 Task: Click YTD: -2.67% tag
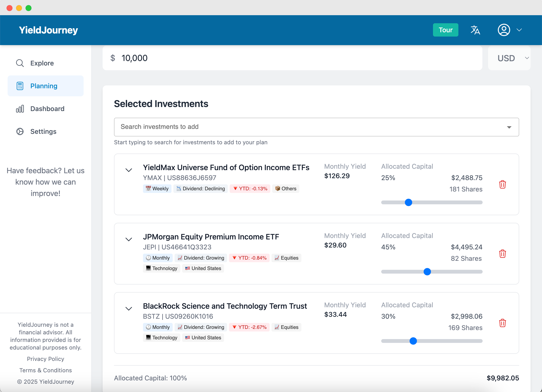[x=249, y=327]
